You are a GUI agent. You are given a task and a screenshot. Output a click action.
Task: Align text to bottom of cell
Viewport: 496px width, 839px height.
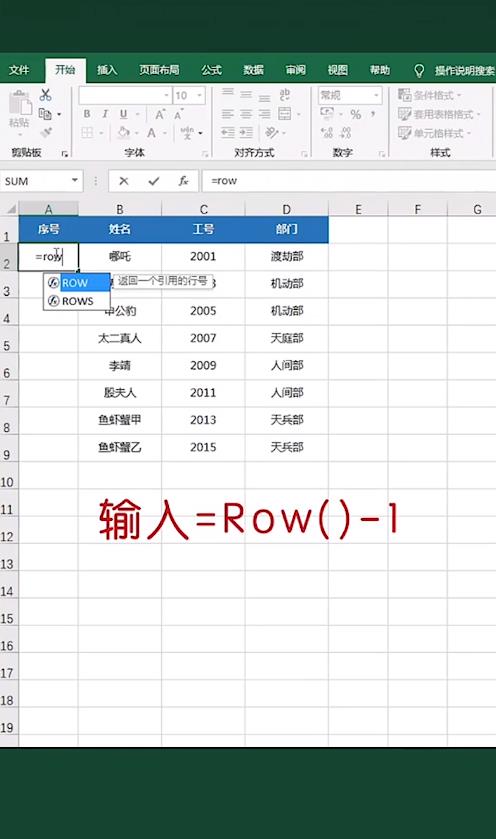coord(264,96)
